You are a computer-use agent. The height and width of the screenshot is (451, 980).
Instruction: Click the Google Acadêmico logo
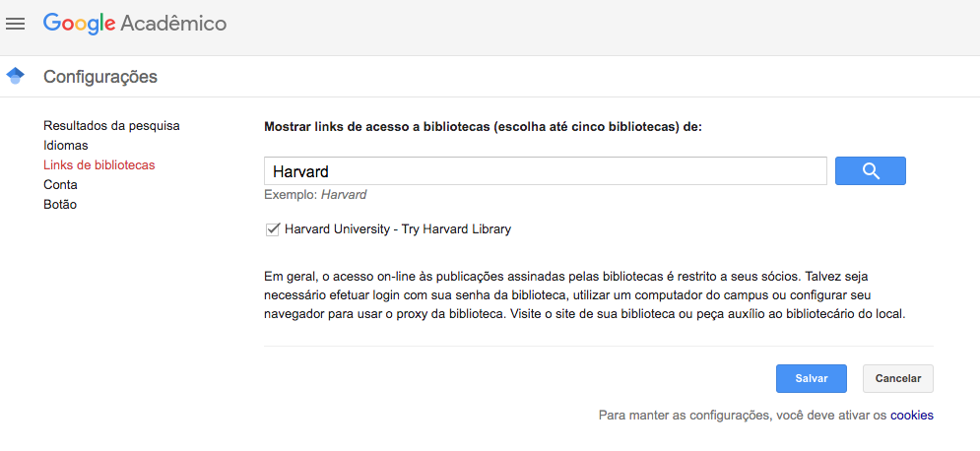click(x=134, y=24)
